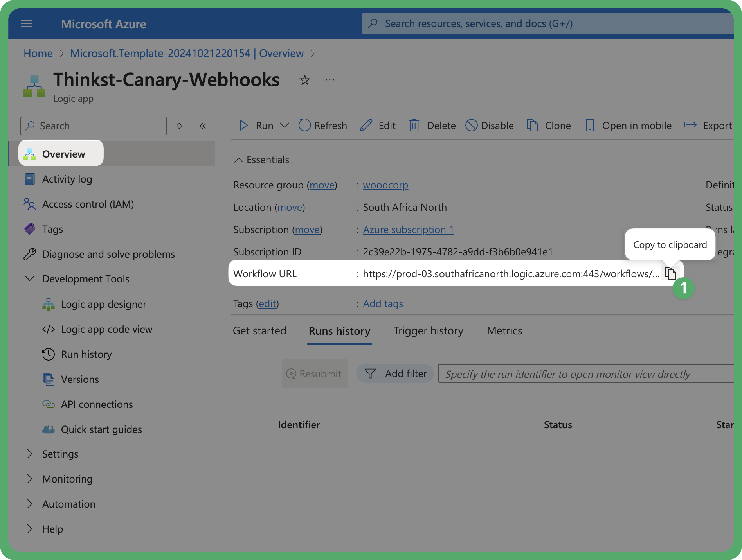Screen dimensions: 742x560
Task: Open Access control (IAM)
Action: pyautogui.click(x=88, y=204)
